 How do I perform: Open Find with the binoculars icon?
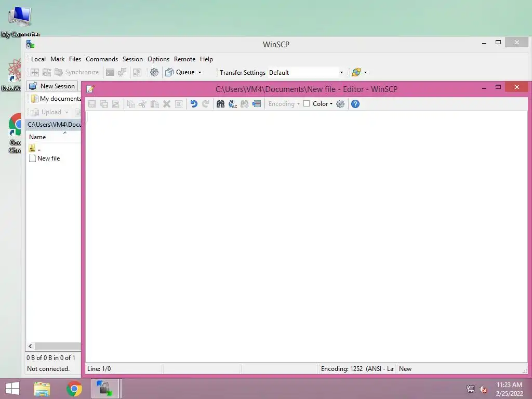coord(220,104)
